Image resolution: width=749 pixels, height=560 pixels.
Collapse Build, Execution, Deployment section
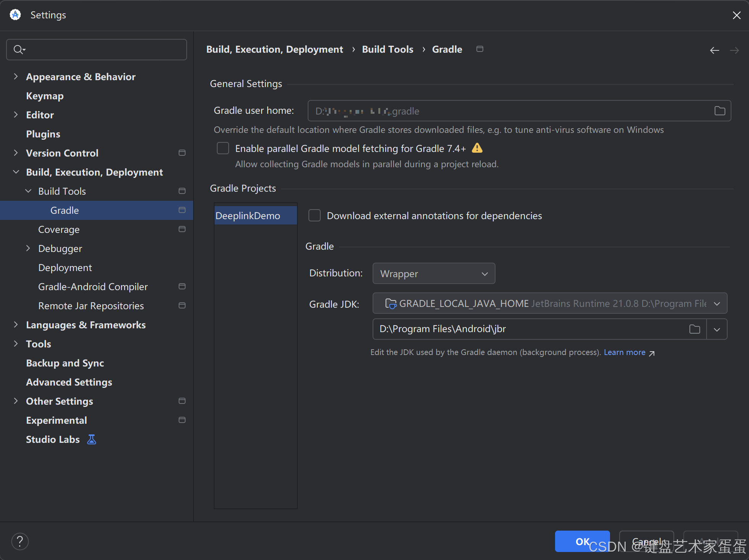16,172
